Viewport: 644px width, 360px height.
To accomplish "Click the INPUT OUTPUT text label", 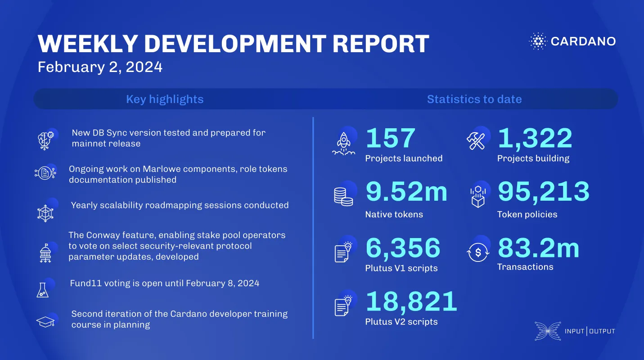I will 590,331.
